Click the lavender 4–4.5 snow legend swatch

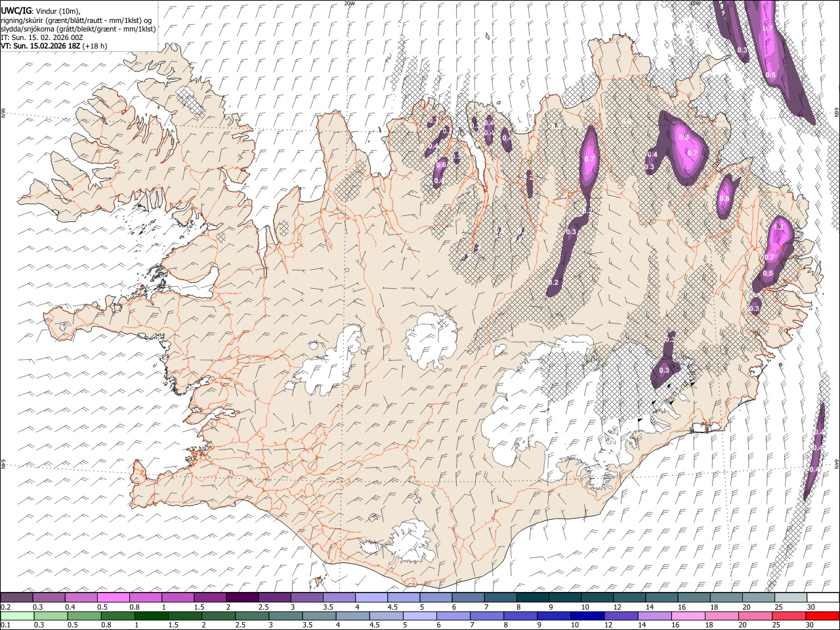click(x=371, y=597)
